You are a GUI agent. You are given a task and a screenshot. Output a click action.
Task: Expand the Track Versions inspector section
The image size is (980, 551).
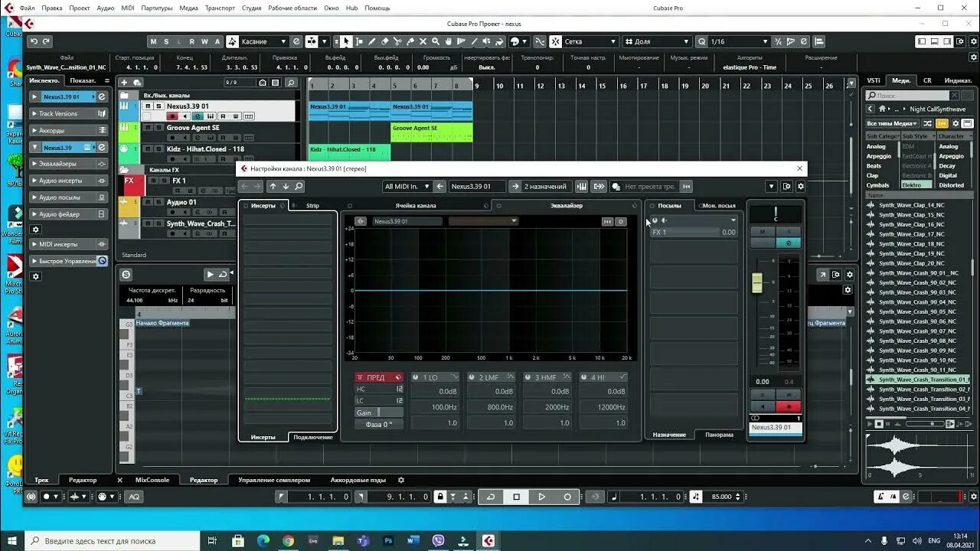pyautogui.click(x=69, y=113)
